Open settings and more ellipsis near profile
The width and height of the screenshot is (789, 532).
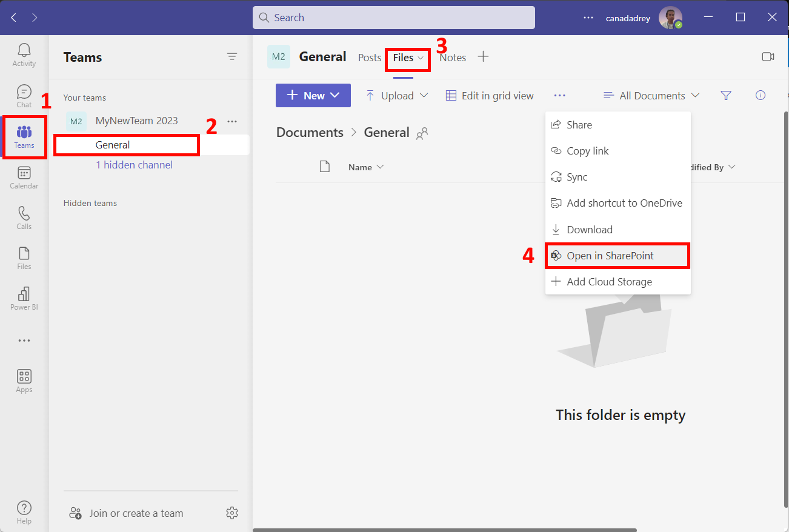(588, 18)
